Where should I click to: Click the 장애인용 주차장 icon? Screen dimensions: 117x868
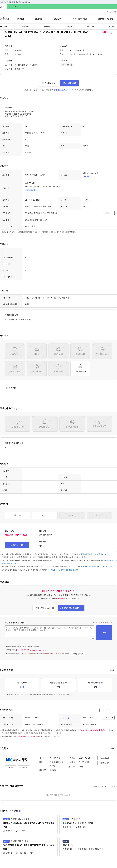pyautogui.click(x=17, y=424)
